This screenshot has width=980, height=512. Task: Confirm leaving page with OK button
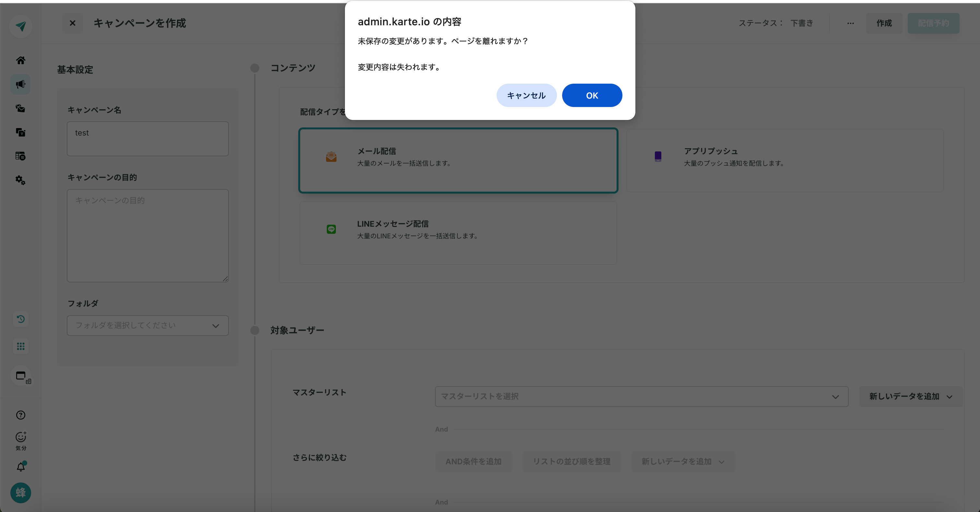[592, 95]
